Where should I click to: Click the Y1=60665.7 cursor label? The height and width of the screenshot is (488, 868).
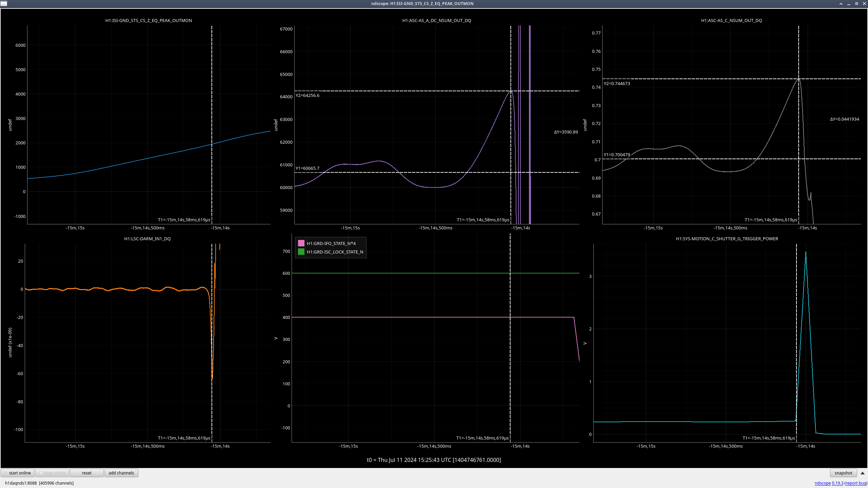tap(308, 168)
